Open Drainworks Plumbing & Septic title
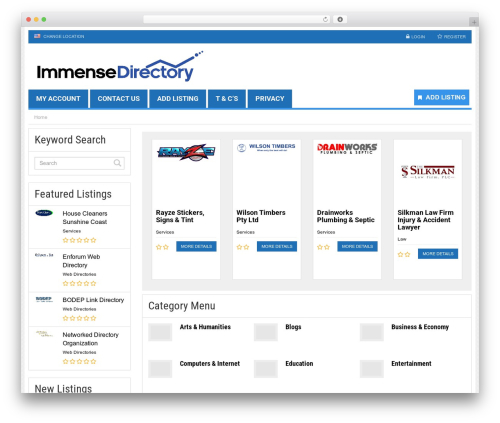500x423 pixels. tap(346, 216)
